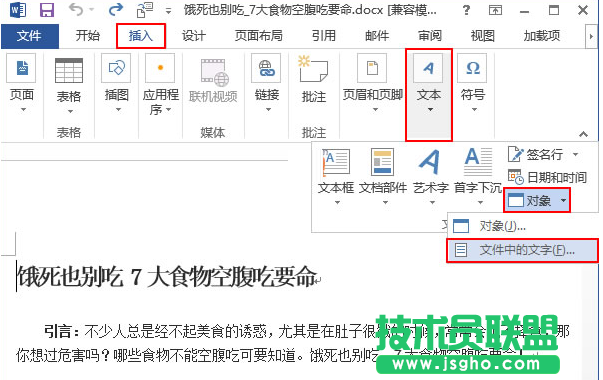Open Word Help question mark
603x380 pixels.
tap(466, 10)
